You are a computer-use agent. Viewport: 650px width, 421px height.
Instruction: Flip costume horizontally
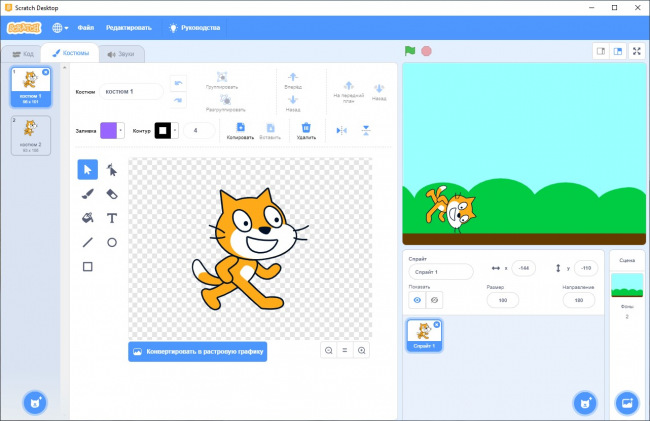pyautogui.click(x=341, y=131)
